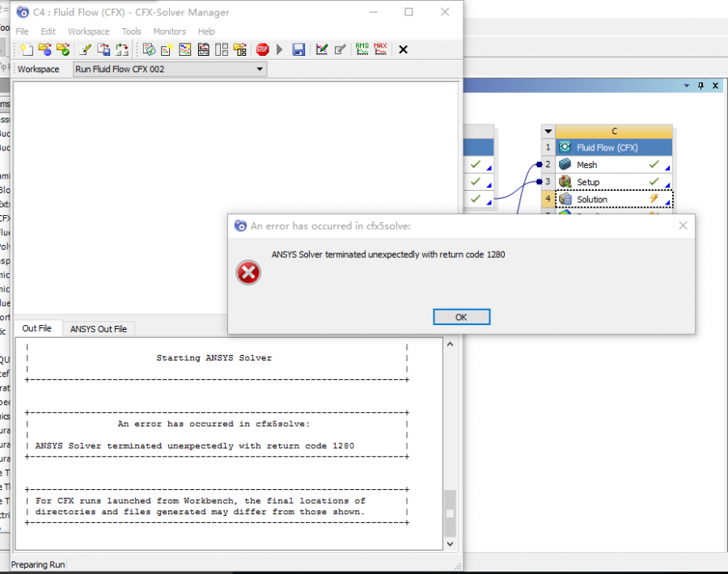
Task: Click the 'C' column header of the Workbench system
Action: tap(614, 131)
